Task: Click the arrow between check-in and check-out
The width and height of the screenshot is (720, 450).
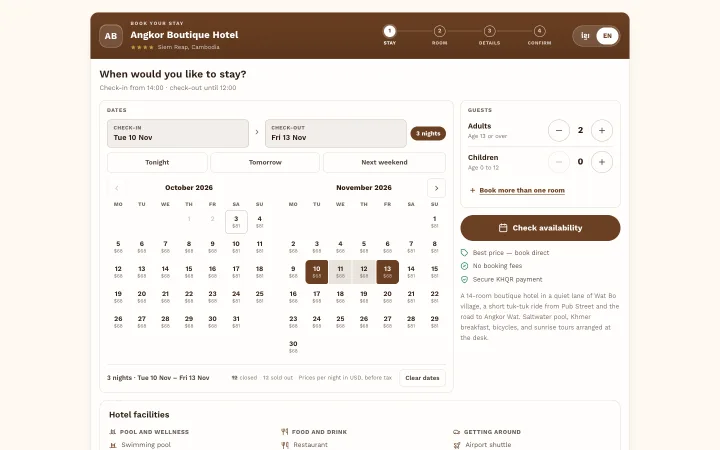Action: (x=257, y=132)
